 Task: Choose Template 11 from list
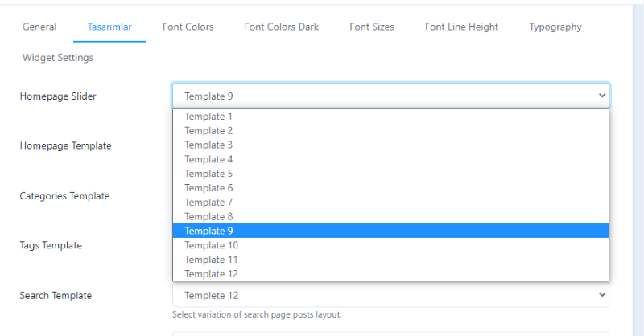point(390,260)
